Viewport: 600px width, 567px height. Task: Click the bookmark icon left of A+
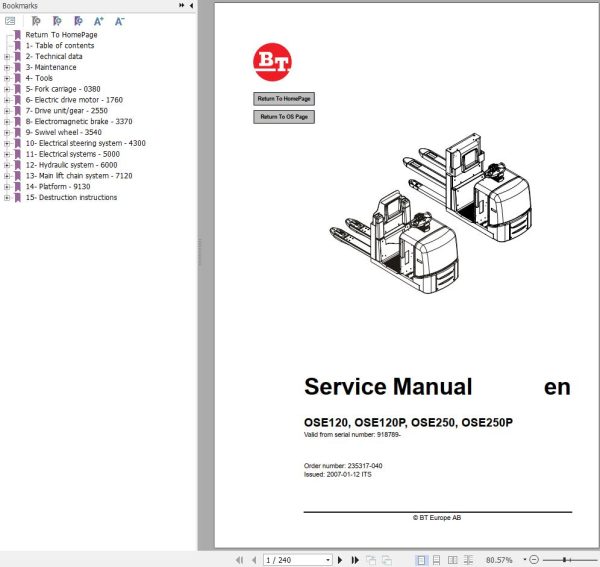pos(78,21)
